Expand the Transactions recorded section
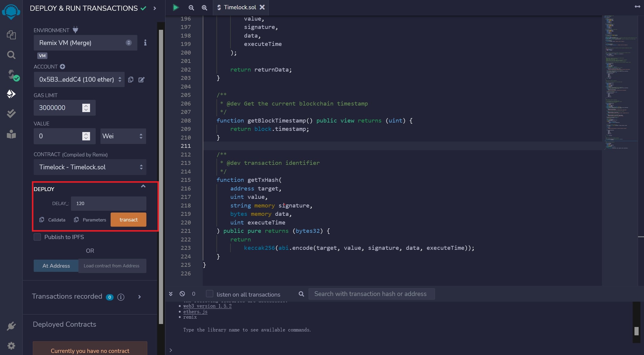The height and width of the screenshot is (355, 644). coord(139,297)
